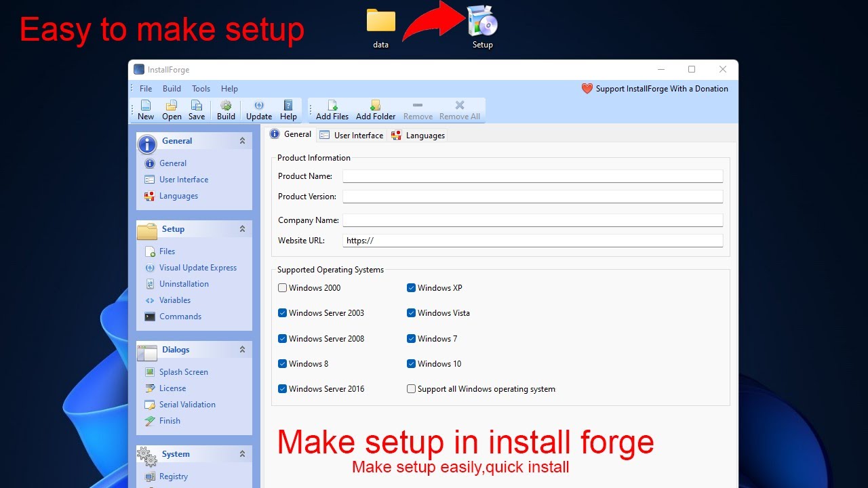This screenshot has height=488, width=868.
Task: Enable Windows 2000 checkbox
Action: point(282,288)
